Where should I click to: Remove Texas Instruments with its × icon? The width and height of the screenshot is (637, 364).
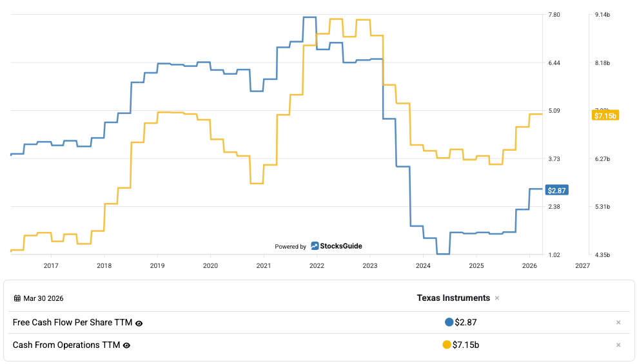tap(497, 298)
